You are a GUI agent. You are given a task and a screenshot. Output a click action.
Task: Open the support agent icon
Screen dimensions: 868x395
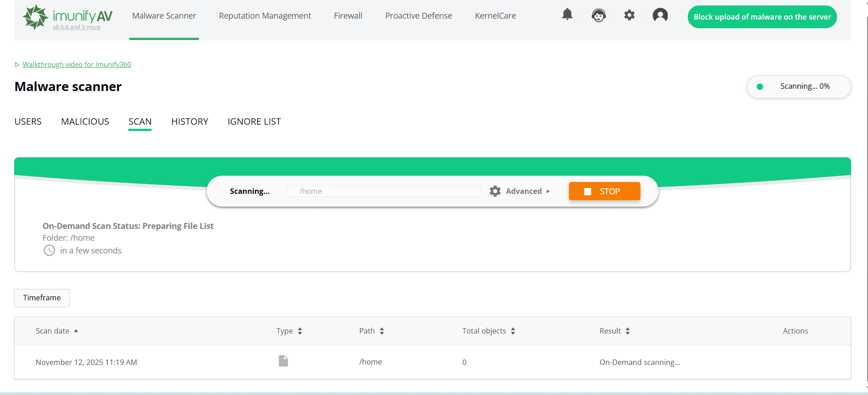pyautogui.click(x=599, y=16)
